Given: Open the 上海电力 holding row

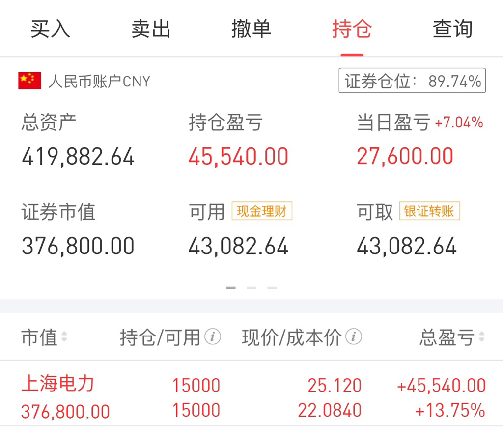Looking at the screenshot, I should 251,396.
